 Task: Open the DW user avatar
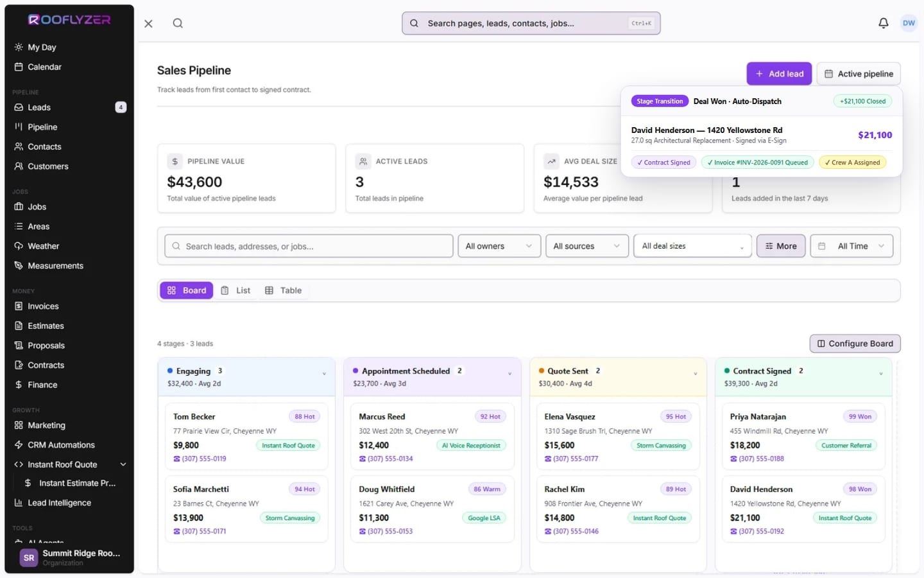click(909, 23)
